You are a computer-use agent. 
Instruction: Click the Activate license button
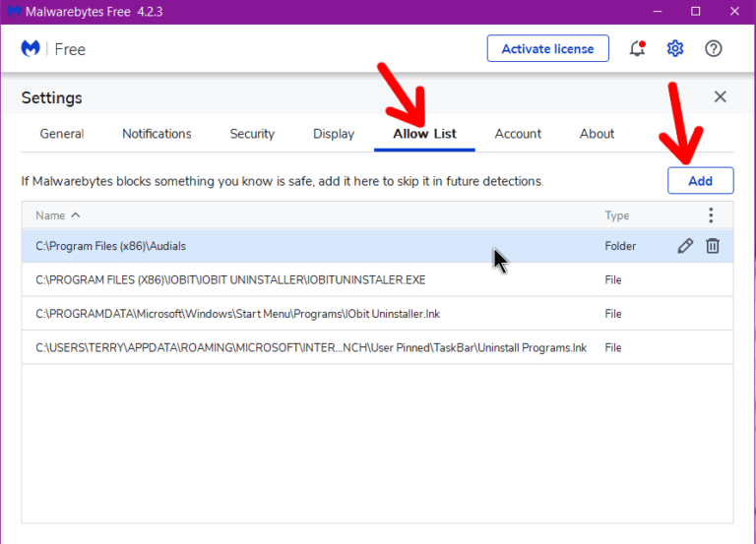(547, 48)
